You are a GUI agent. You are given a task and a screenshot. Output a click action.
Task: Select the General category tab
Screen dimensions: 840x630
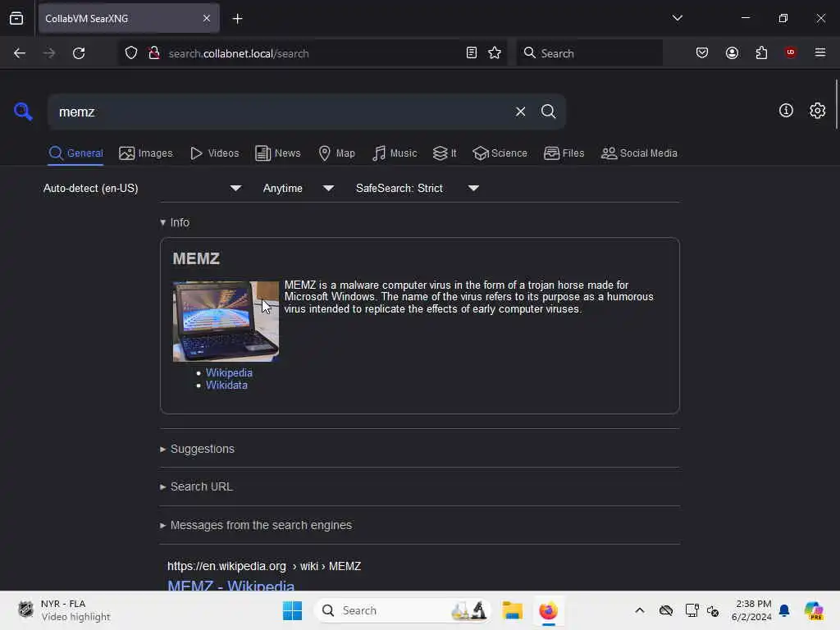pos(75,153)
